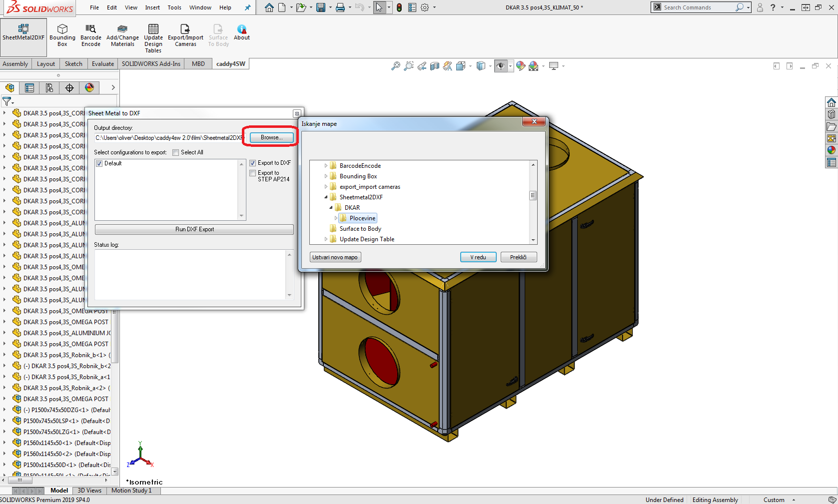Click the SheetMetal2DXF toolbar icon
The width and height of the screenshot is (838, 504).
click(x=23, y=33)
